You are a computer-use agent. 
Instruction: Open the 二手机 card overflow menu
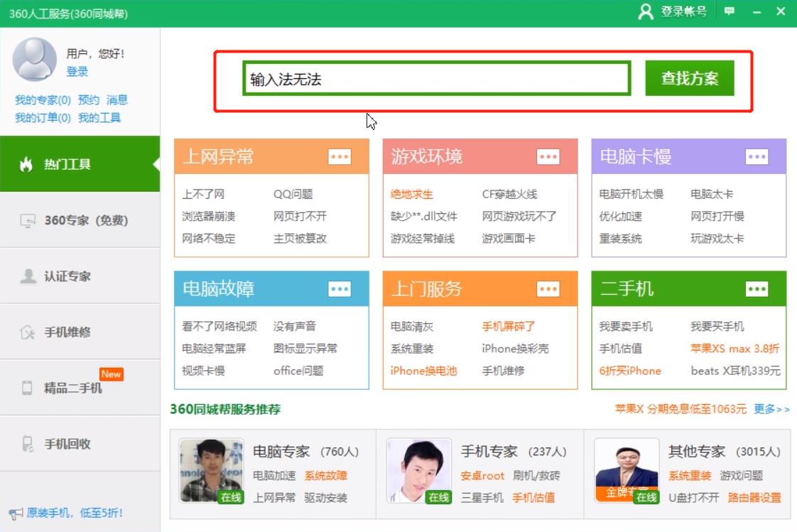point(757,289)
